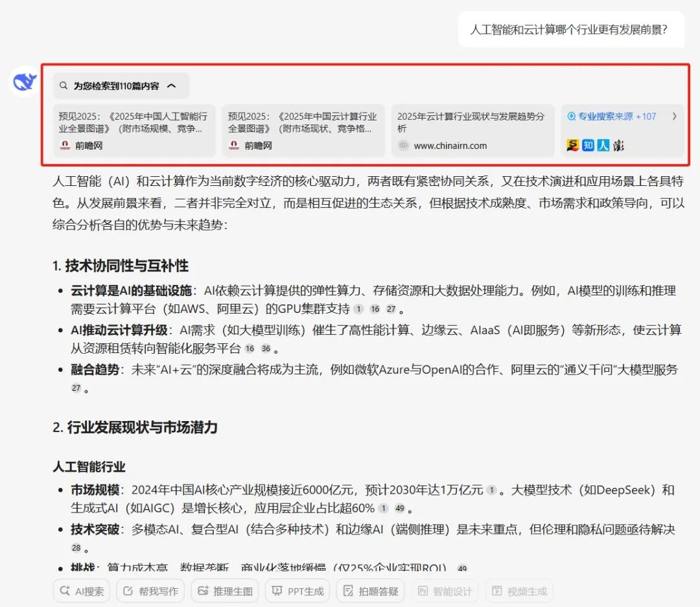The image size is (700, 607).
Task: Open the www.chinairn.com source card
Action: (472, 130)
